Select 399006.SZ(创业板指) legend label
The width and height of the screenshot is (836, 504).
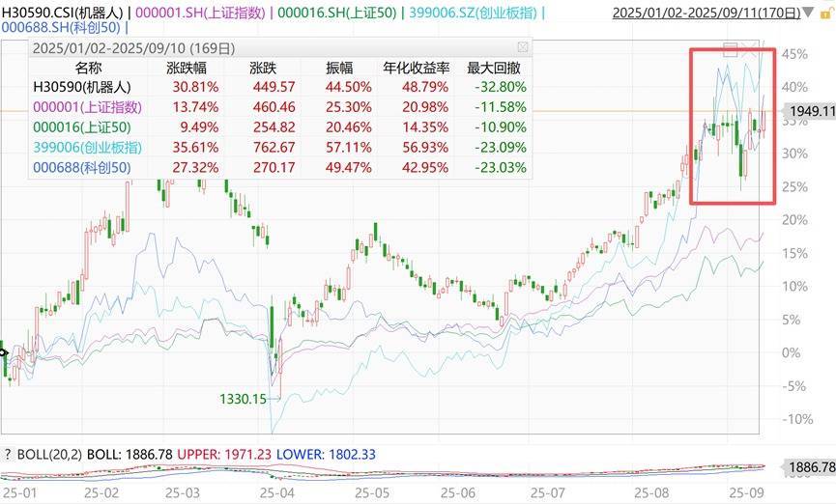[474, 13]
